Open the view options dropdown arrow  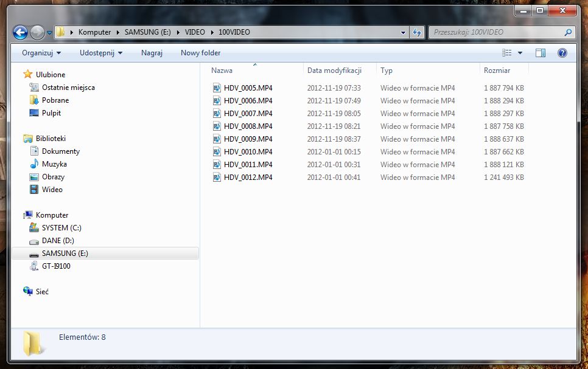coord(520,53)
